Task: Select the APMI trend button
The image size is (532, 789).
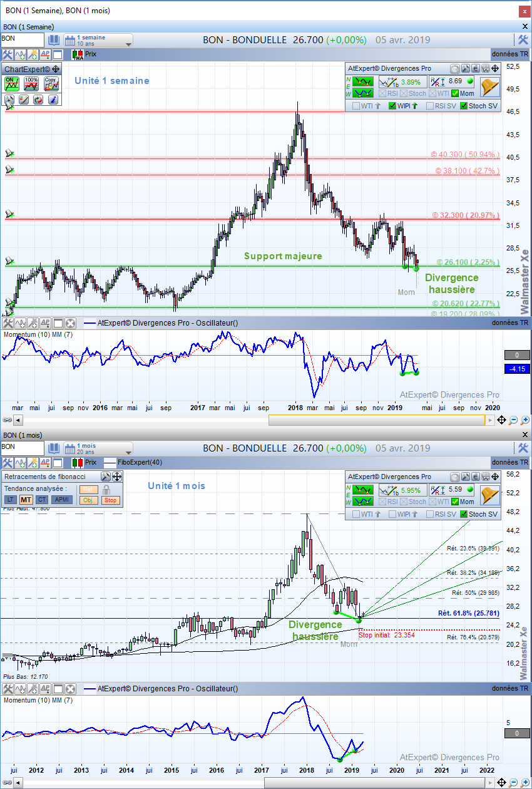Action: tap(61, 500)
